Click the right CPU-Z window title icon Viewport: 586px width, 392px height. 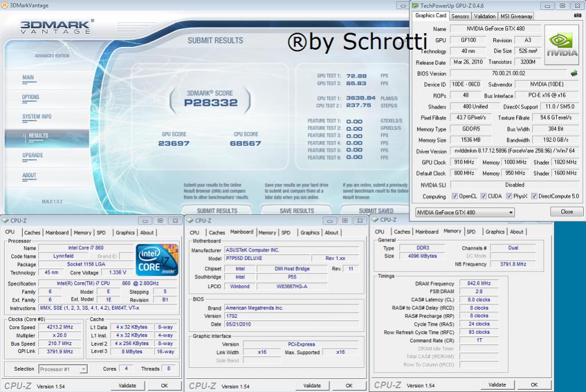(375, 220)
